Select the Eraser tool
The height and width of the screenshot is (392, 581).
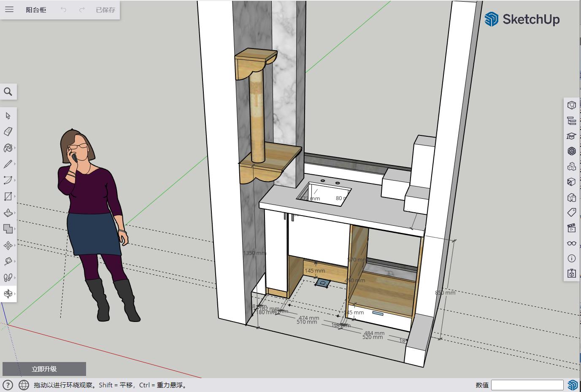[8, 132]
